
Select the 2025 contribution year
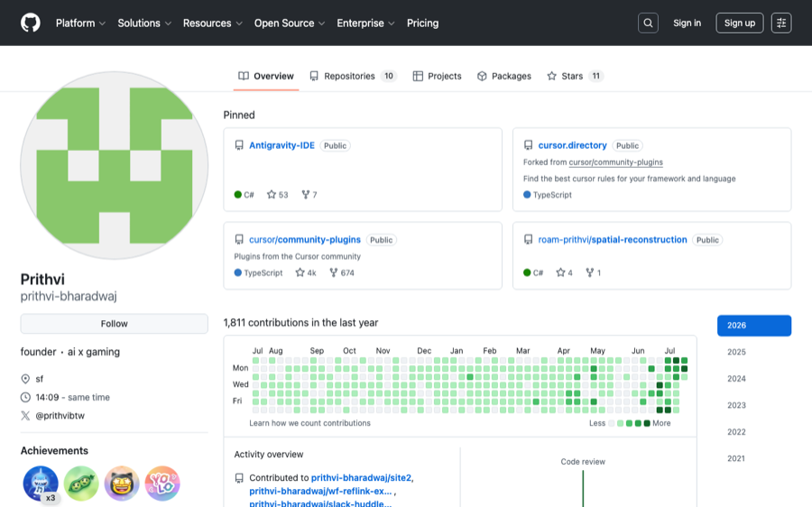[x=754, y=352]
